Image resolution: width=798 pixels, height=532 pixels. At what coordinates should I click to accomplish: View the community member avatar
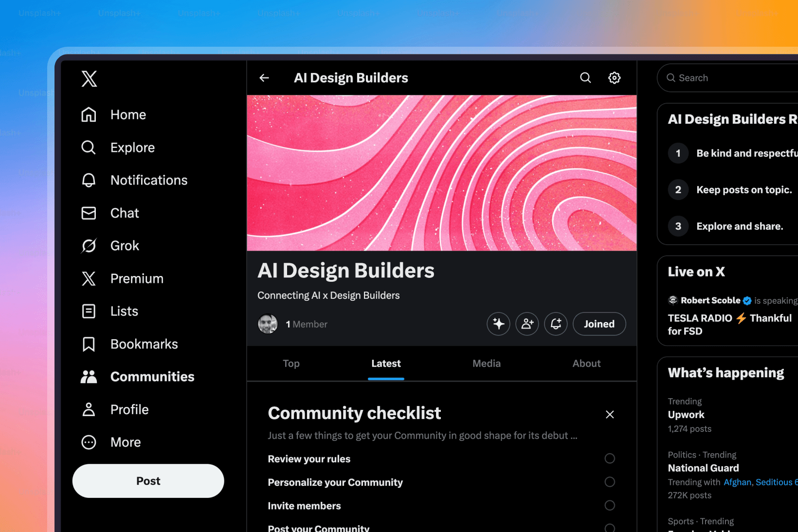[267, 324]
